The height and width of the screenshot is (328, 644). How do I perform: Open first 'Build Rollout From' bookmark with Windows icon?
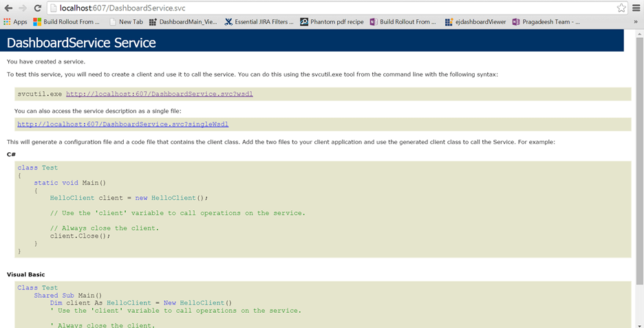(x=67, y=22)
